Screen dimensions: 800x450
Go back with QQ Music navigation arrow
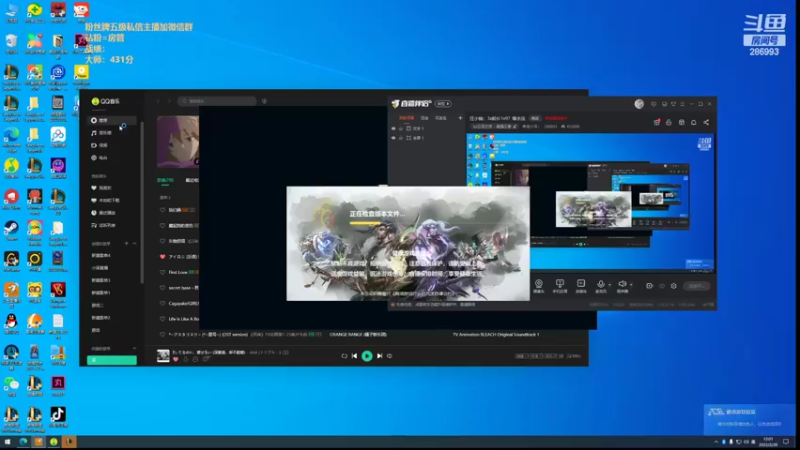pyautogui.click(x=159, y=101)
